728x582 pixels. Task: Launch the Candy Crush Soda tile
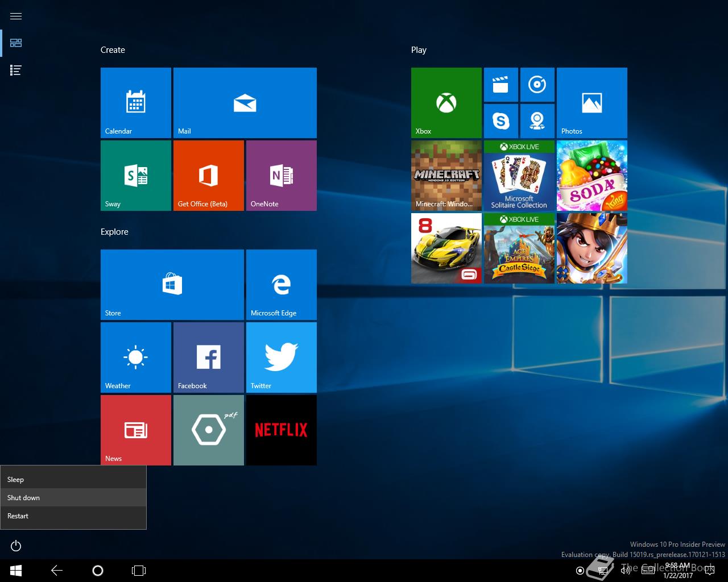[592, 176]
